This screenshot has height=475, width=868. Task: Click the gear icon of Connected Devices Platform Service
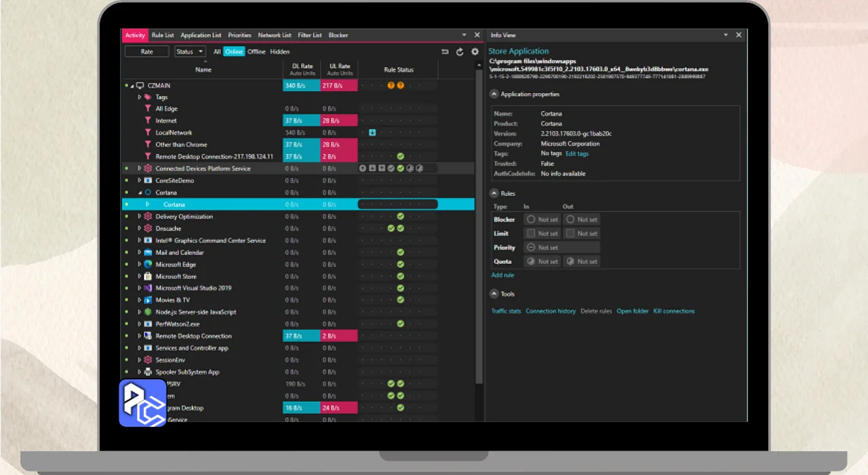pos(148,168)
